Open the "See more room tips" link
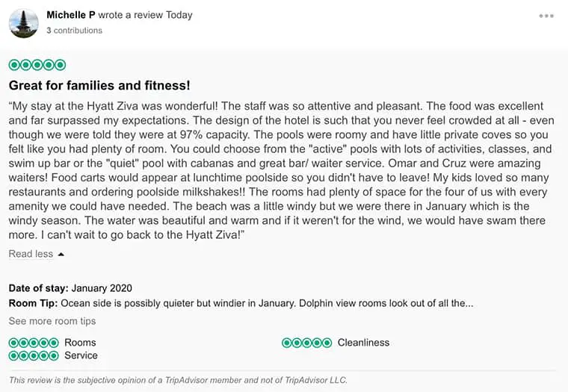Screen dimensions: 568x392 point(52,321)
